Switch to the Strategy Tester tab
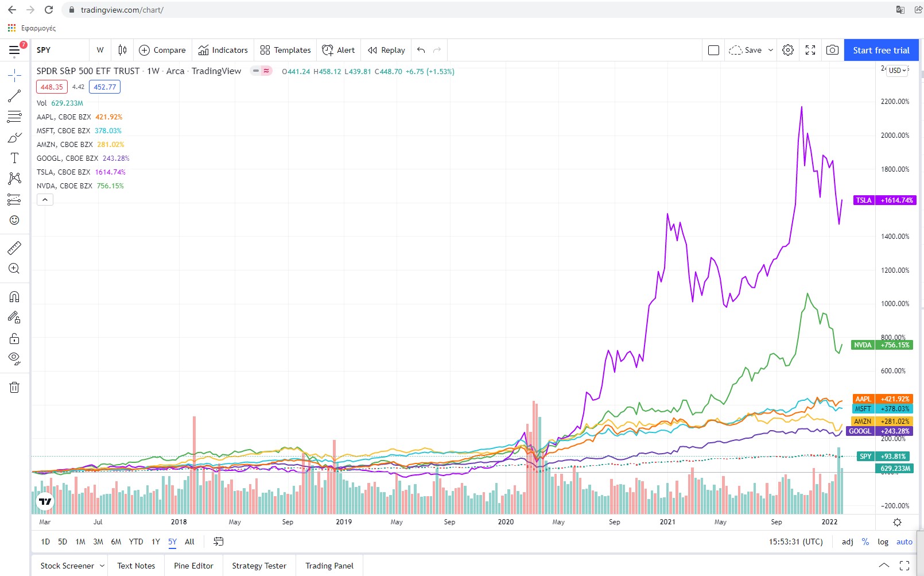Viewport: 924px width, 576px height. tap(259, 566)
